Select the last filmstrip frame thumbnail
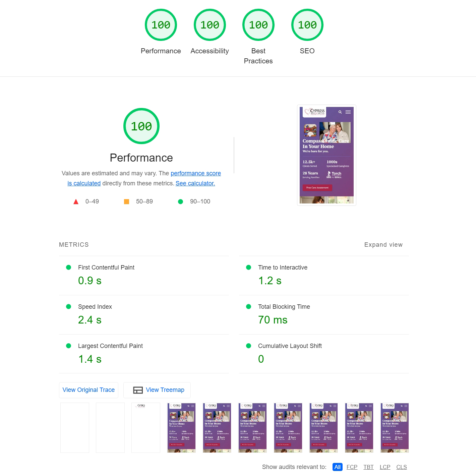Image resolution: width=476 pixels, height=476 pixels. pos(395,428)
